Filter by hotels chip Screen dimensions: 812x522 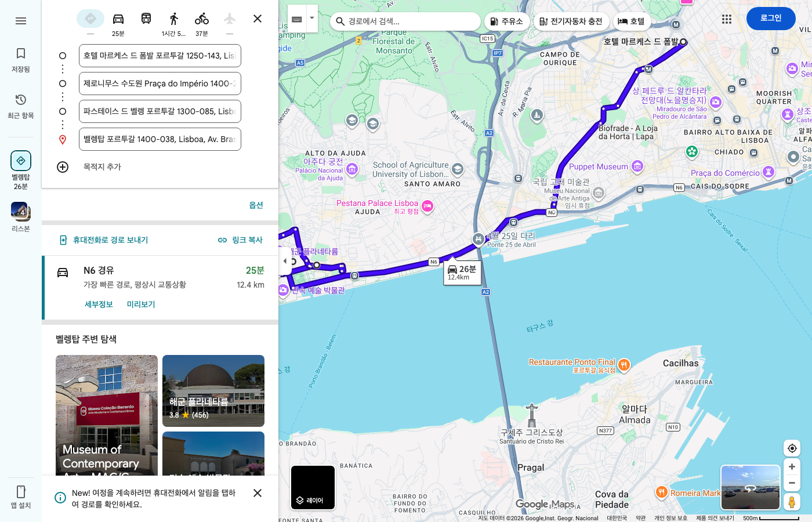632,21
